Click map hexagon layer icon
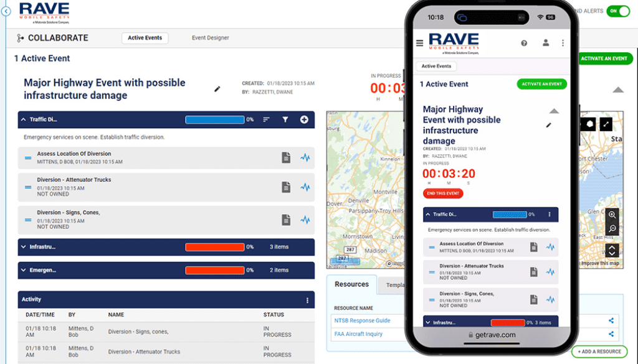The width and height of the screenshot is (638, 364). (589, 124)
